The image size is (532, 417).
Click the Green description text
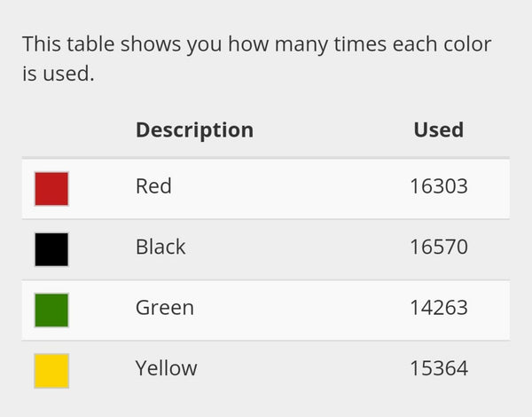pos(165,308)
